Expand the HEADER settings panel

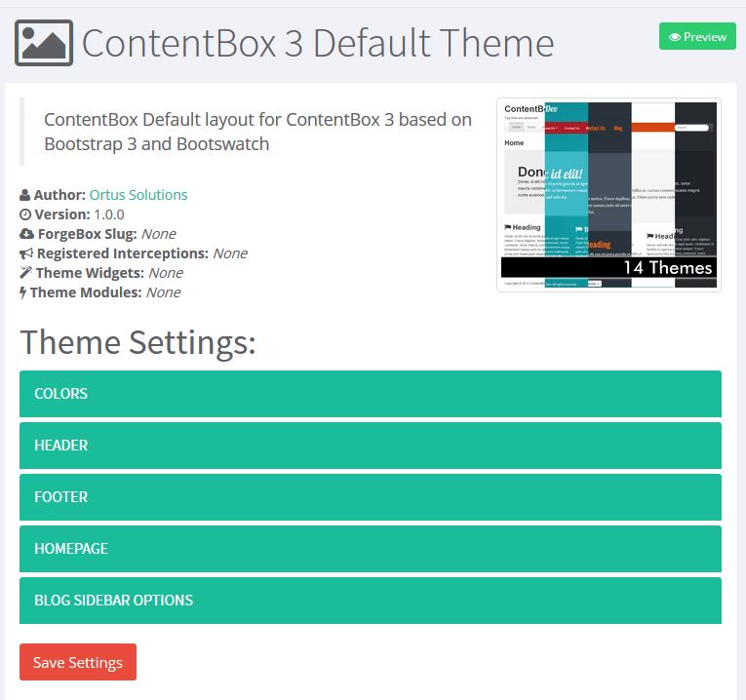371,446
